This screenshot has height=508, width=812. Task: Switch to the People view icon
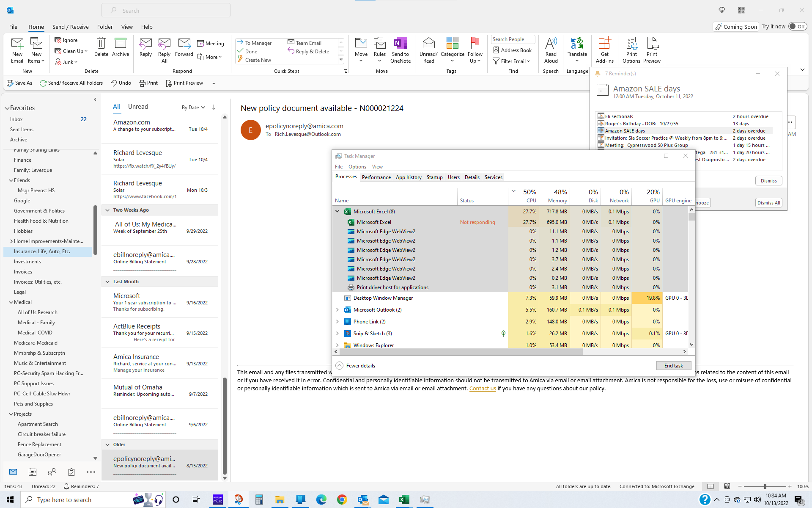pos(52,472)
